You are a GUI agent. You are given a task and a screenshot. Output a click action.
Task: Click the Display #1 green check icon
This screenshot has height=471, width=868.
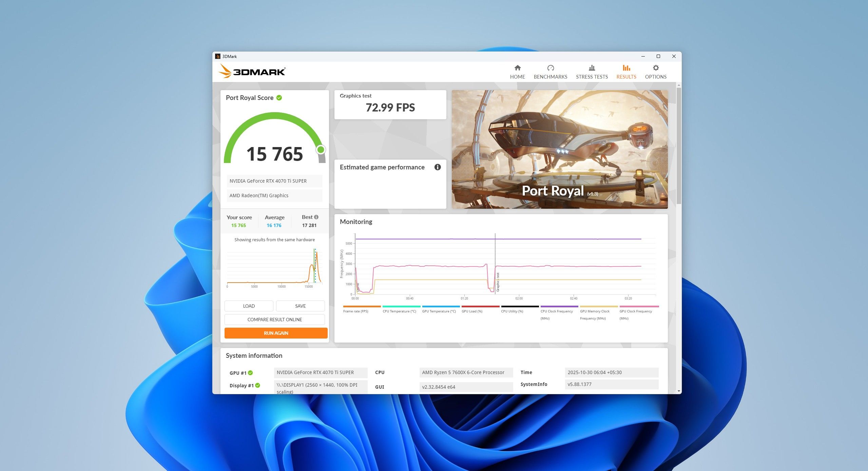tap(257, 385)
